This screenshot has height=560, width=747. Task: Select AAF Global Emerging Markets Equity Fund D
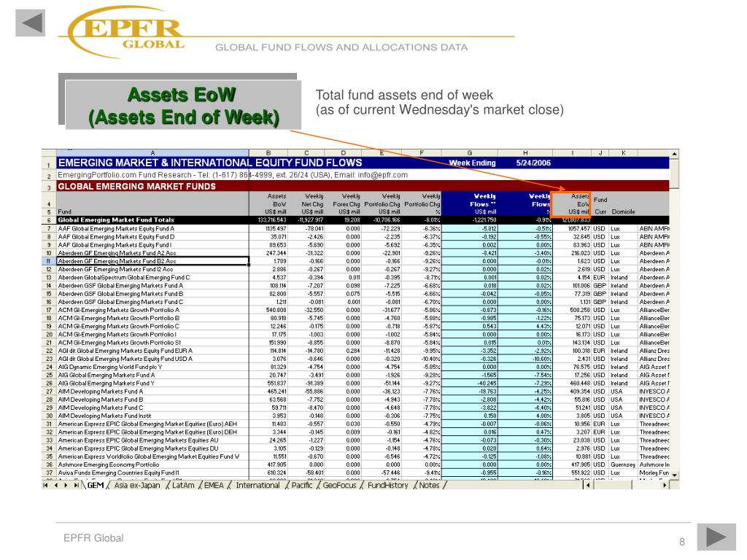pos(116,237)
